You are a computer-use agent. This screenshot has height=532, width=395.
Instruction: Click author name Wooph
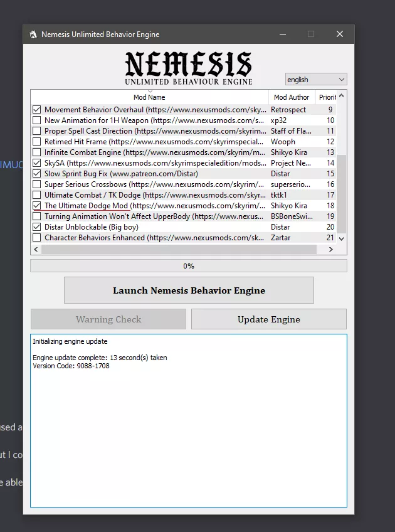[x=283, y=142]
